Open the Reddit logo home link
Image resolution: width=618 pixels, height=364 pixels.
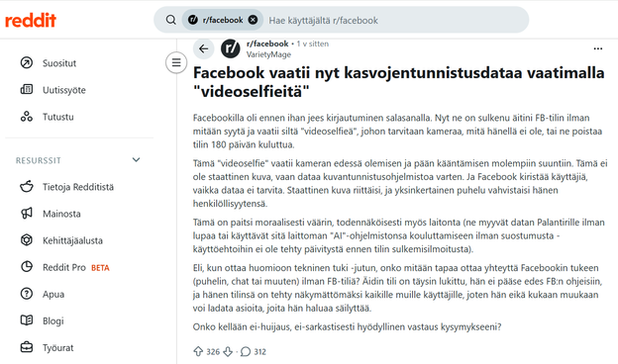click(31, 20)
